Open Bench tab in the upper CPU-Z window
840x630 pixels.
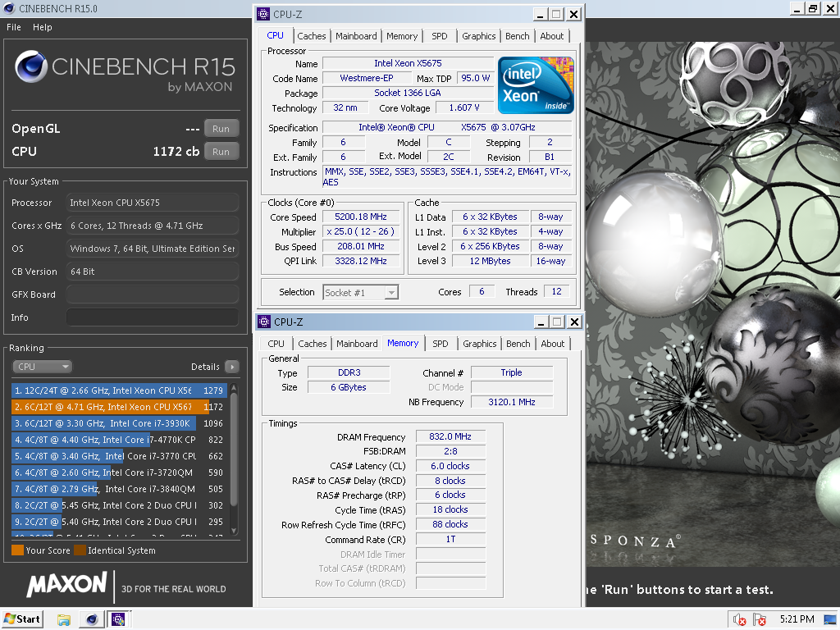pos(518,36)
